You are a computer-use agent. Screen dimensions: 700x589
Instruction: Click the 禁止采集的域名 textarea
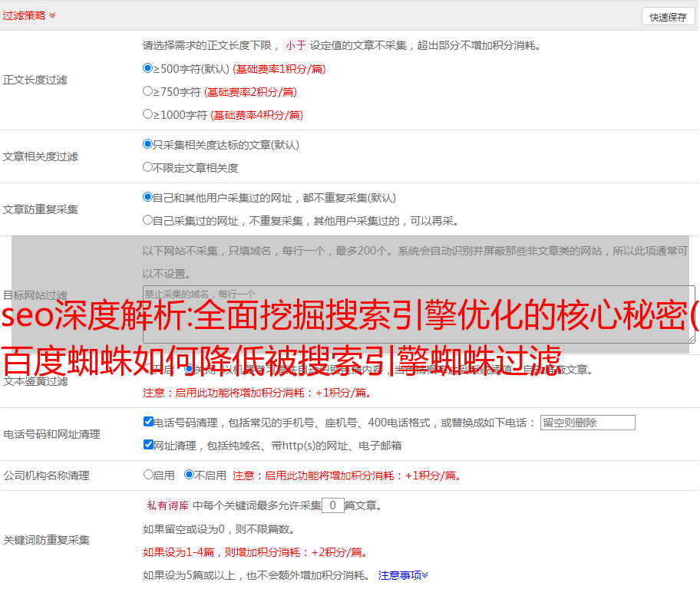[419, 314]
